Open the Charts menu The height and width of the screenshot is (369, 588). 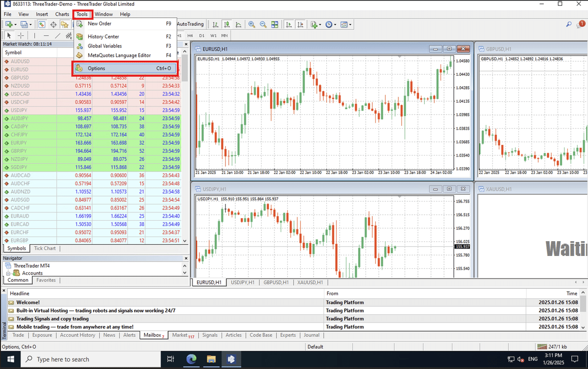coord(62,14)
